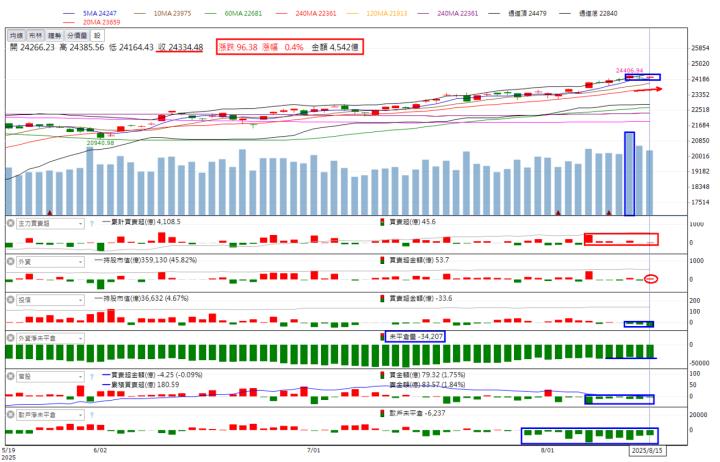Select the 24406.94 peak price label
Screen dimensions: 720x462
[x=629, y=71]
